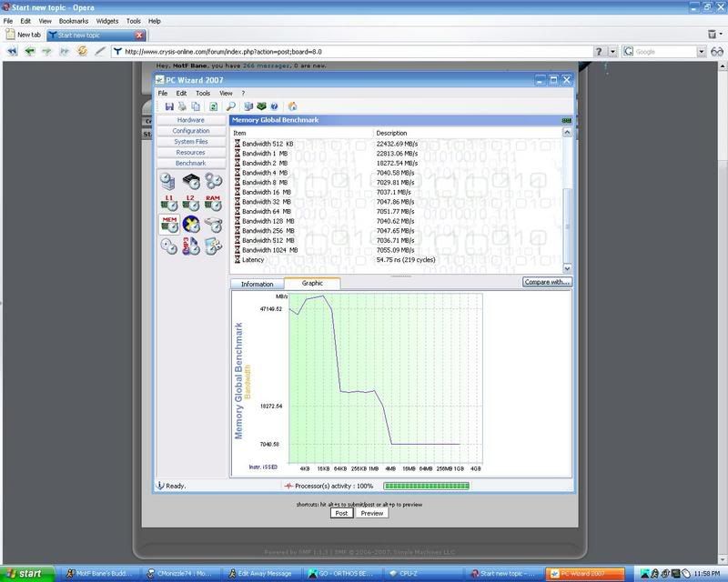Image resolution: width=728 pixels, height=582 pixels.
Task: Open Edit Away Message taskbar item
Action: coord(263,574)
